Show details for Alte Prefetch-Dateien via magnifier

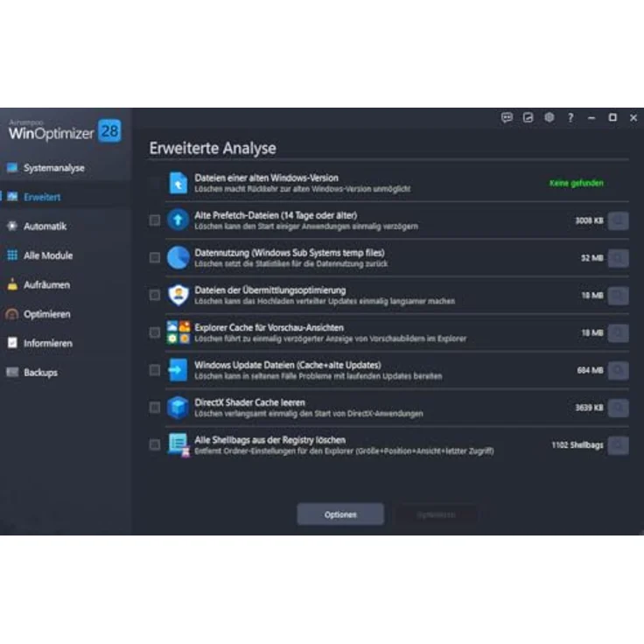click(618, 221)
